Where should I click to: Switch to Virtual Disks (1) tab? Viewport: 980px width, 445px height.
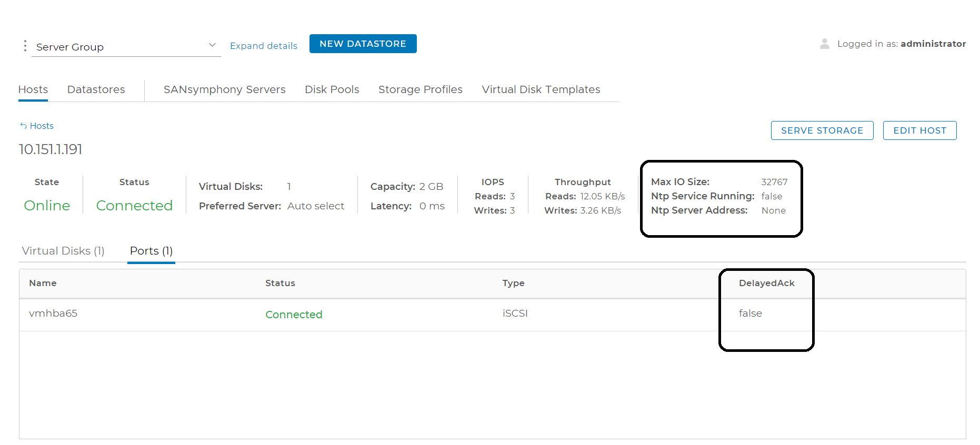point(63,251)
